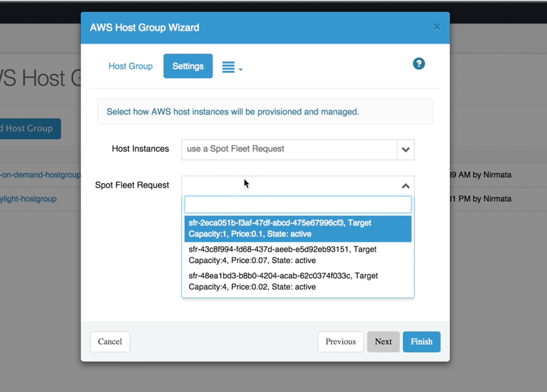The image size is (547, 392).
Task: Click the Next button
Action: tap(383, 341)
